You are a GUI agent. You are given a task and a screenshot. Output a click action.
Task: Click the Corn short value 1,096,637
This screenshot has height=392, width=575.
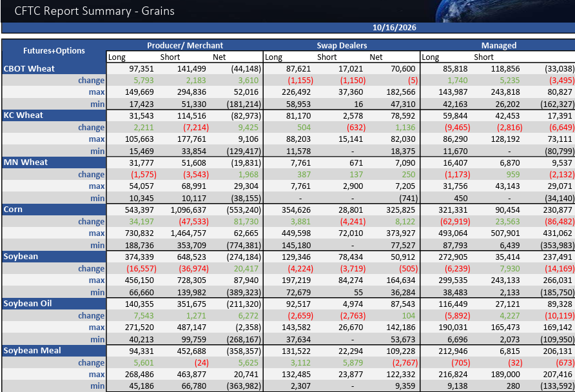(x=188, y=210)
